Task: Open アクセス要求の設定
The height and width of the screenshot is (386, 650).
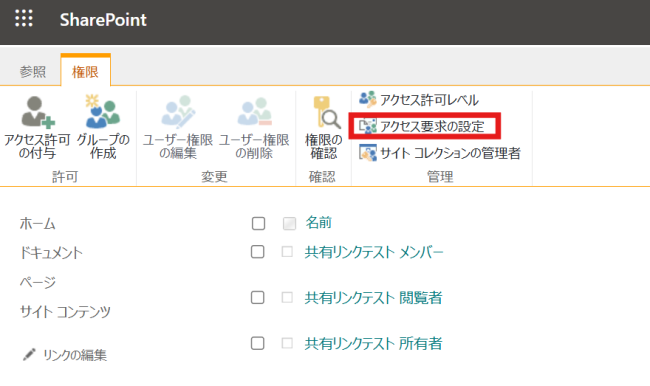Action: [421, 126]
